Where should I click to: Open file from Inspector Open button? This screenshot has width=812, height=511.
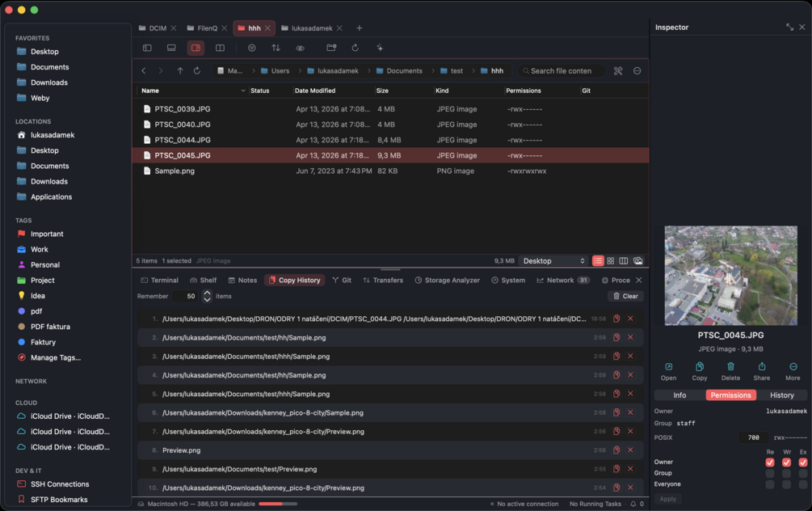[668, 372]
